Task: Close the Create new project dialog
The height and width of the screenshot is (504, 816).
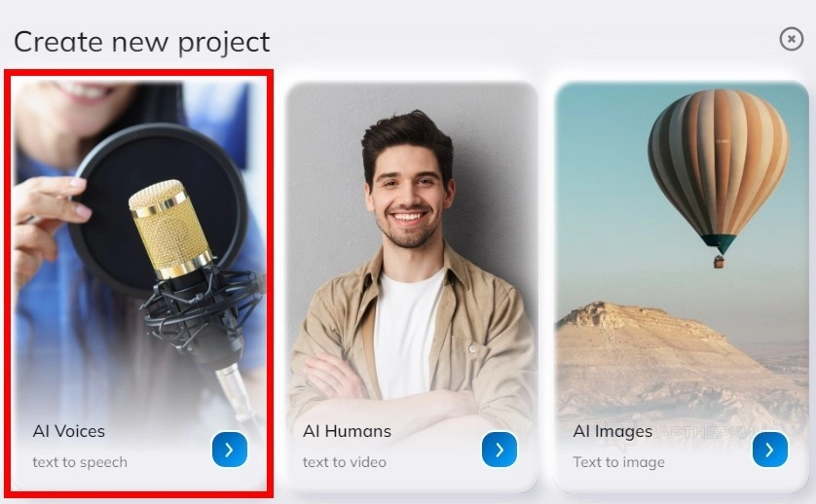Action: (x=791, y=39)
